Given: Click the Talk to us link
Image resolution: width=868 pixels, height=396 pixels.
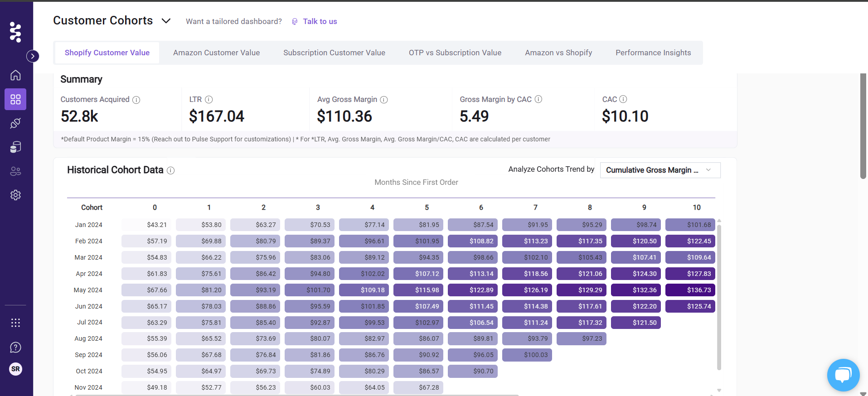Looking at the screenshot, I should [320, 21].
